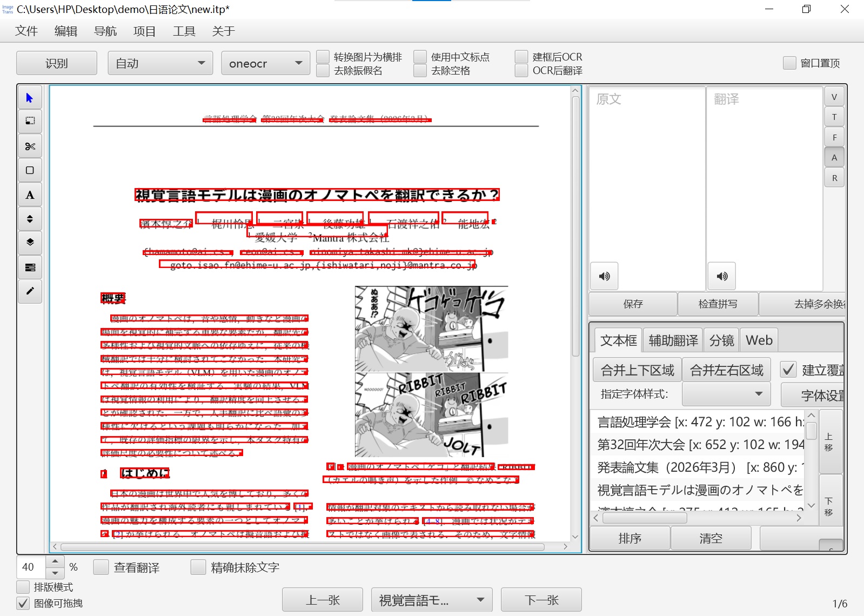Select the rounded rectangle box tool
This screenshot has width=864, height=616.
[30, 170]
